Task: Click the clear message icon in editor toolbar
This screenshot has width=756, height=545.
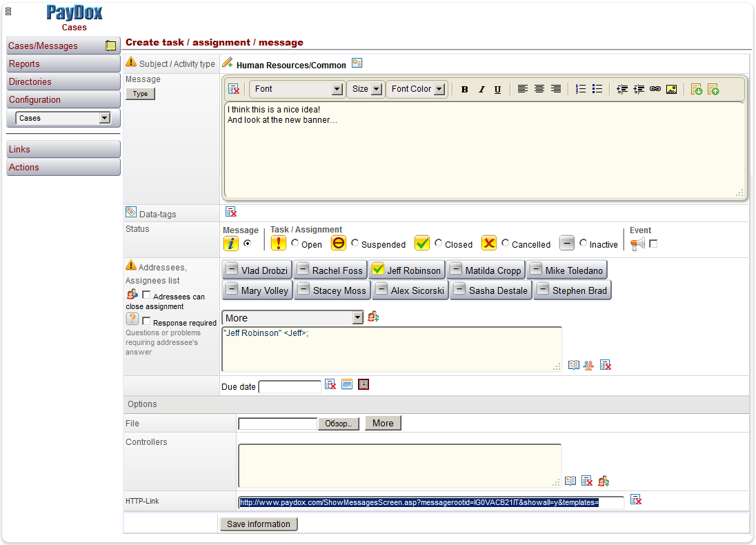Action: pyautogui.click(x=234, y=89)
